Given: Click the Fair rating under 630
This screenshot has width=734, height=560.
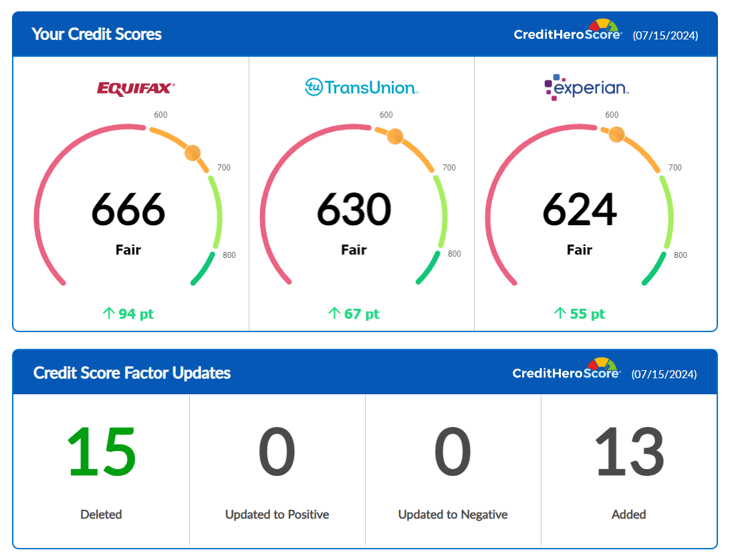Looking at the screenshot, I should (x=354, y=250).
